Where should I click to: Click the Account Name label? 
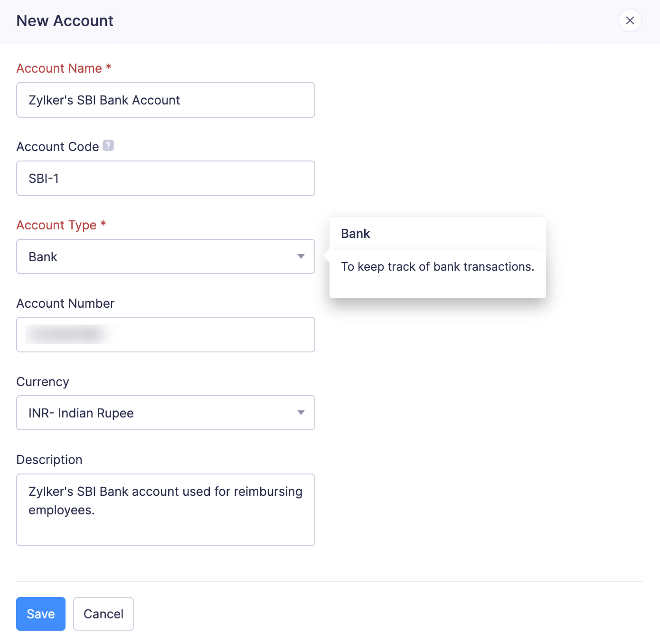pos(59,68)
